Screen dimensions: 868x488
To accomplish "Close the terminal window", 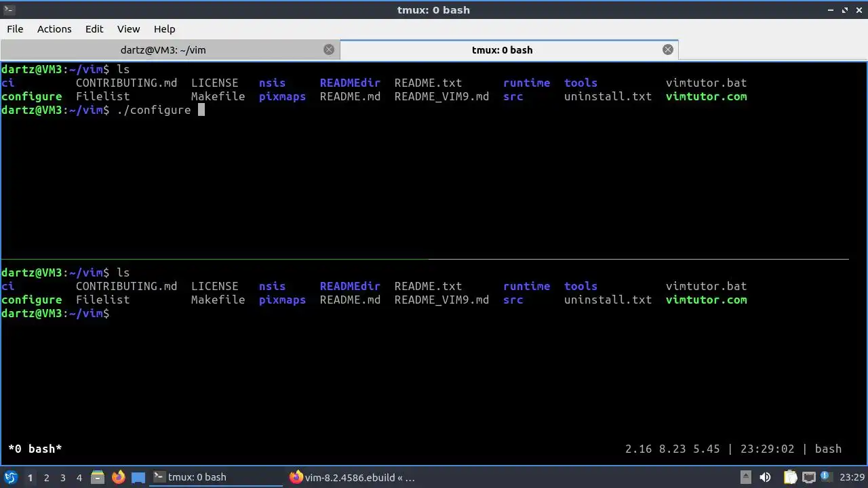I will tap(859, 9).
